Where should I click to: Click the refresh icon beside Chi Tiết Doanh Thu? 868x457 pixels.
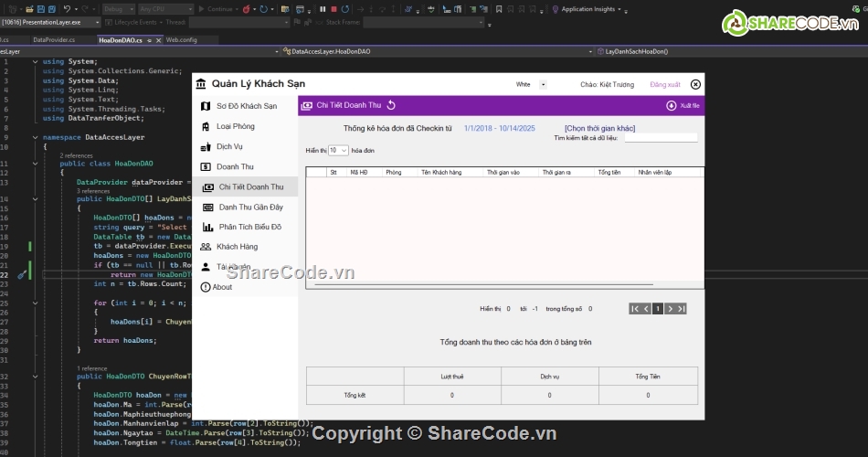(x=392, y=105)
